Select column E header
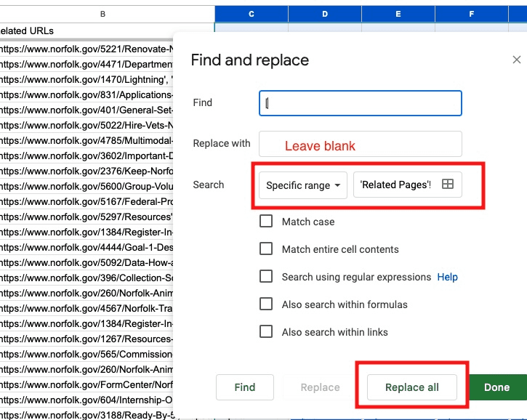This screenshot has width=527, height=420. click(398, 14)
